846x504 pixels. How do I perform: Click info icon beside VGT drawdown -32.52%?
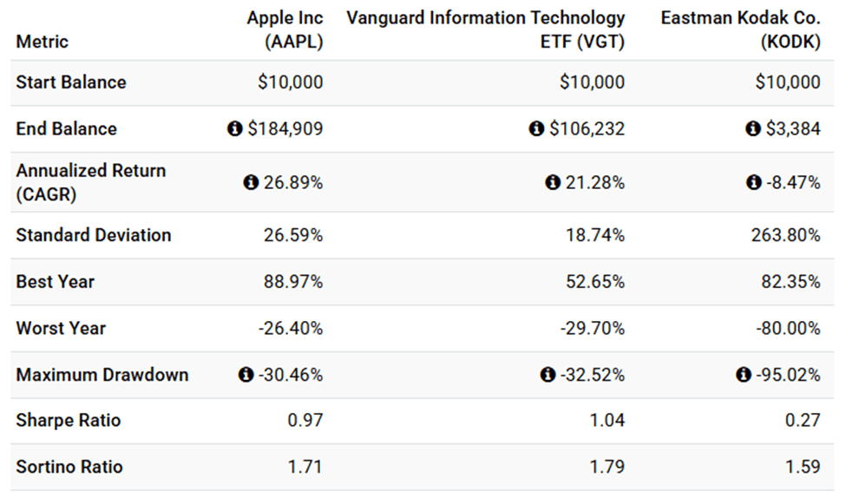tap(548, 376)
